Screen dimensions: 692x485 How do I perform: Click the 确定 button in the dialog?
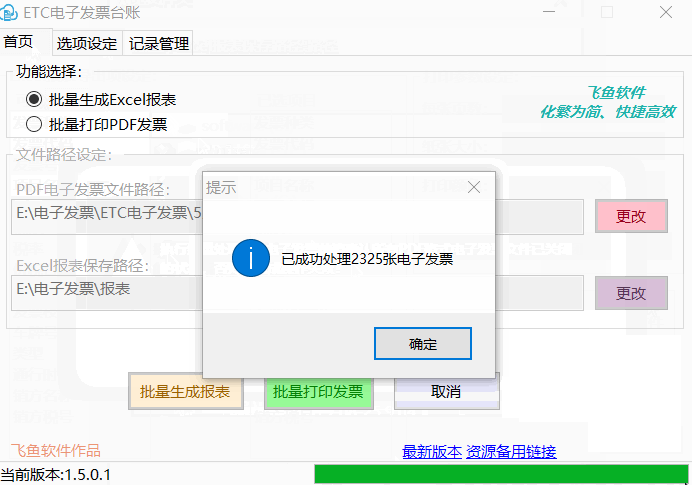point(423,343)
